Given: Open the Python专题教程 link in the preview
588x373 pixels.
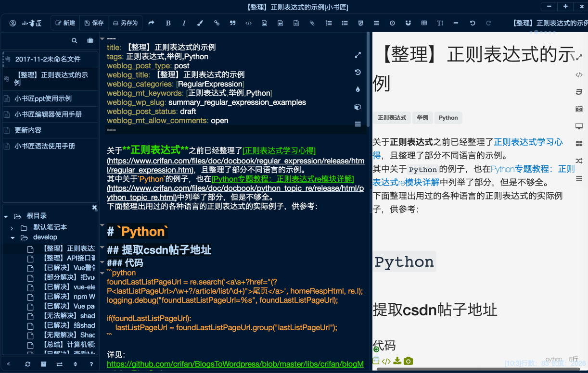Looking at the screenshot, I should point(532,169).
